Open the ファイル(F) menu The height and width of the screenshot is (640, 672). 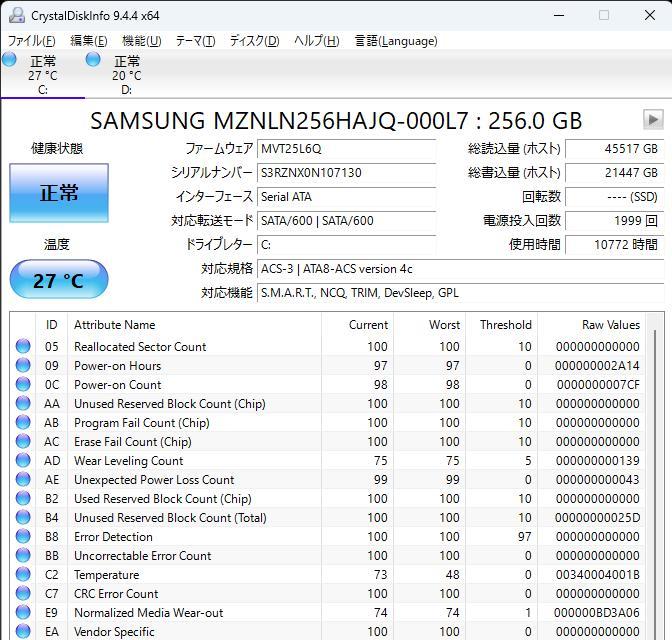[32, 41]
